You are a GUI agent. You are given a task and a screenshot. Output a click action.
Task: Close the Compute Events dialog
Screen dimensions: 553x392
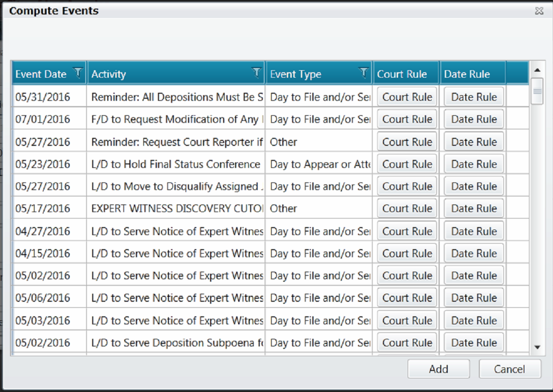[539, 11]
